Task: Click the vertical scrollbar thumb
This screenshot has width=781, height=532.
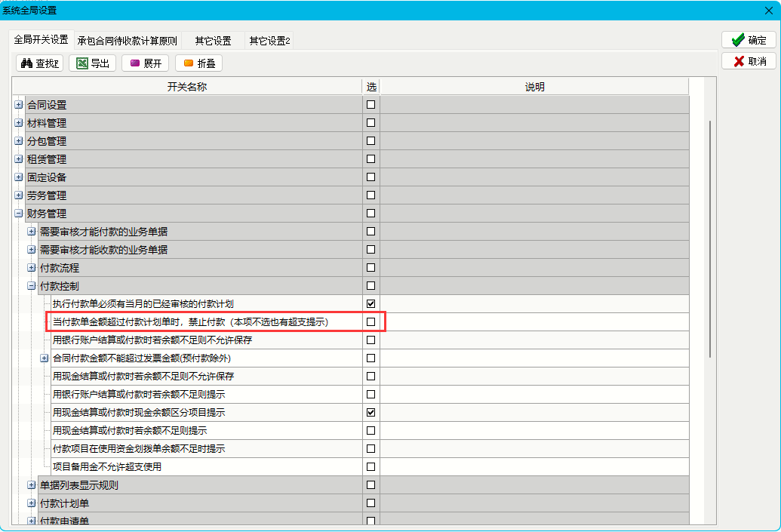Action: pos(709,238)
